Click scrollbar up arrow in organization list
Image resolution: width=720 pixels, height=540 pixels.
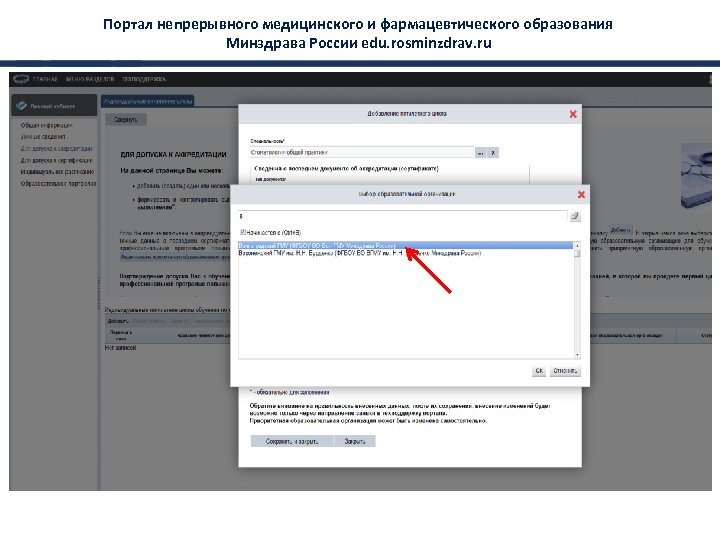point(577,246)
